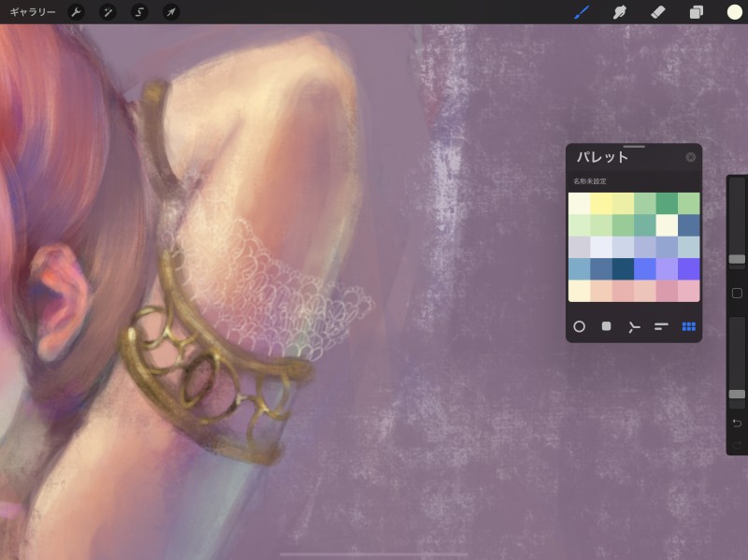Switch to the Harmony color tab
Viewport: 748px width, 560px height.
(634, 327)
